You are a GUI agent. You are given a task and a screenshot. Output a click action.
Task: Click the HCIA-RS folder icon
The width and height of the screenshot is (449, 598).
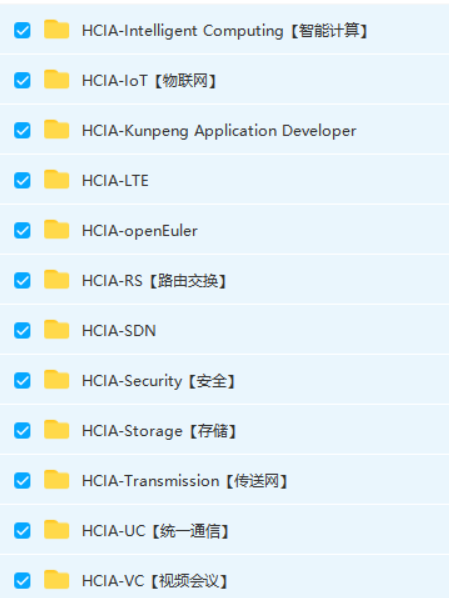coord(56,280)
